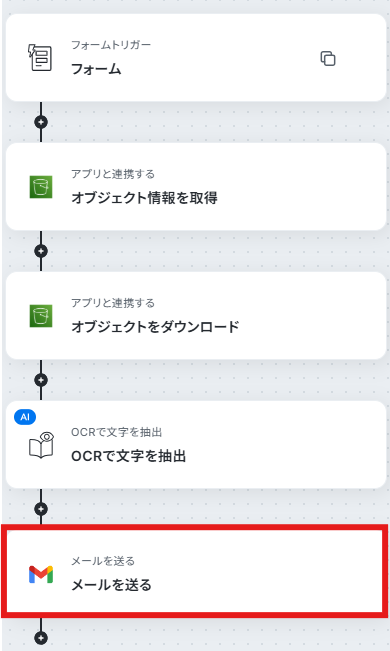
Task: Click the green bucket icon for オブジェクトをダウンロード
Action: click(41, 316)
